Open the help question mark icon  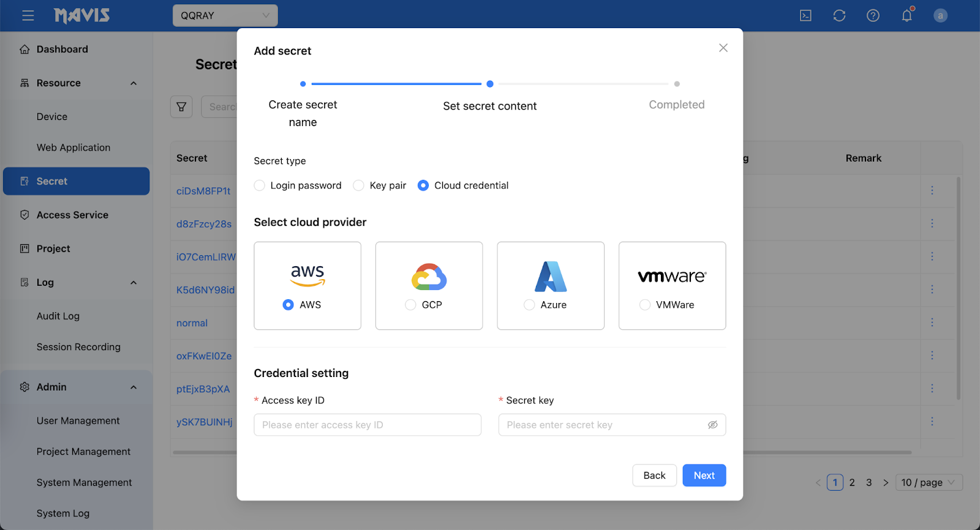point(873,16)
